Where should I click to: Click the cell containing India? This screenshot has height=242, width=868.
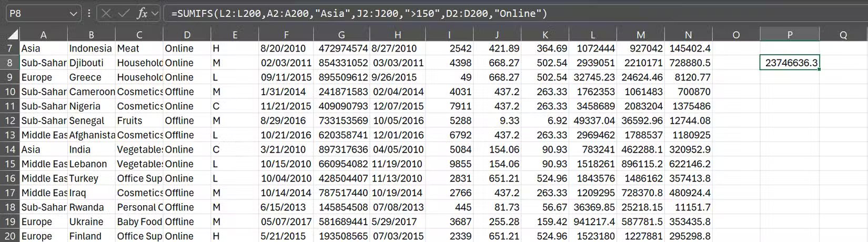pyautogui.click(x=92, y=149)
